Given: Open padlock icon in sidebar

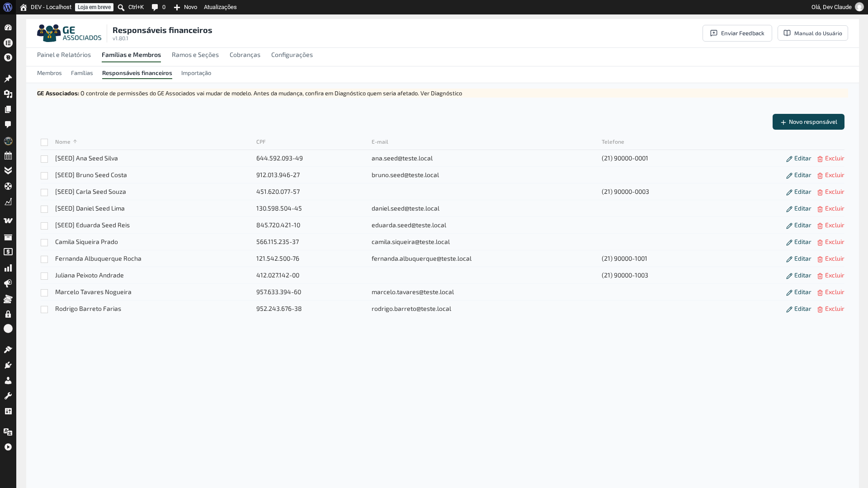Looking at the screenshot, I should coord(8,314).
